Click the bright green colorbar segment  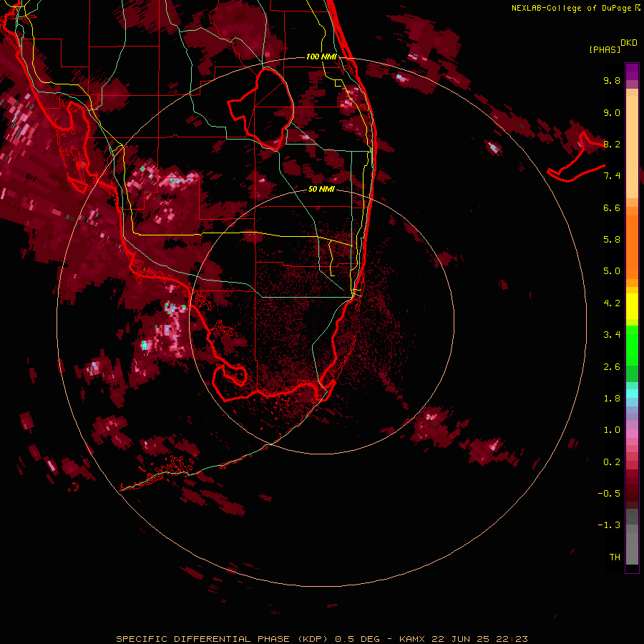coord(632,345)
